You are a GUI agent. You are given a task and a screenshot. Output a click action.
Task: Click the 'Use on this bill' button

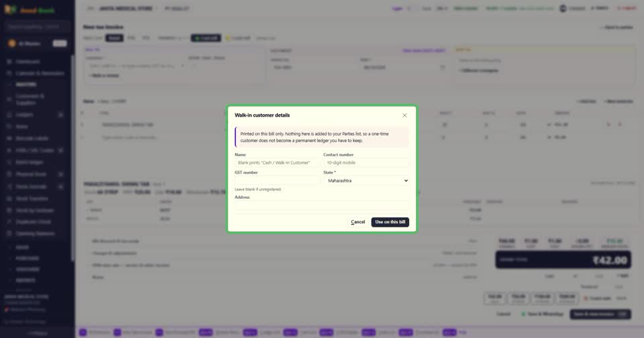390,222
